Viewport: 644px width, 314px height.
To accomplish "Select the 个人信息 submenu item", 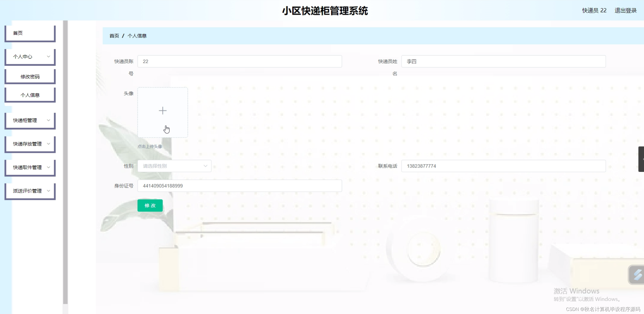I will coord(30,95).
